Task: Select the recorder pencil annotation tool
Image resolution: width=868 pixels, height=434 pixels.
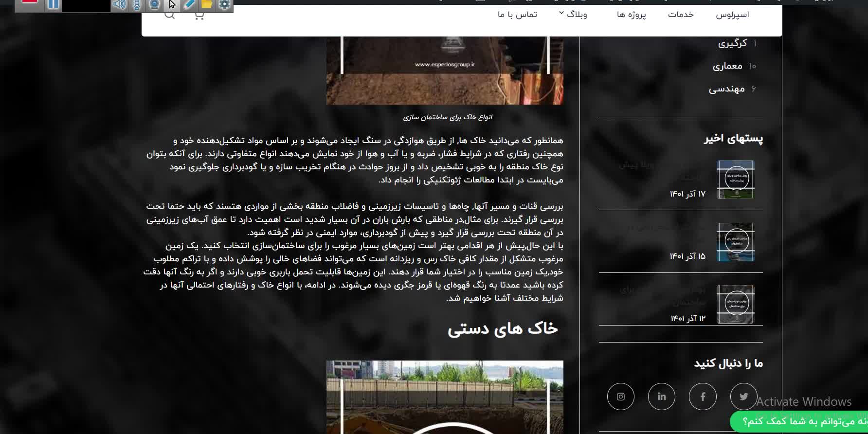Action: coord(189,5)
